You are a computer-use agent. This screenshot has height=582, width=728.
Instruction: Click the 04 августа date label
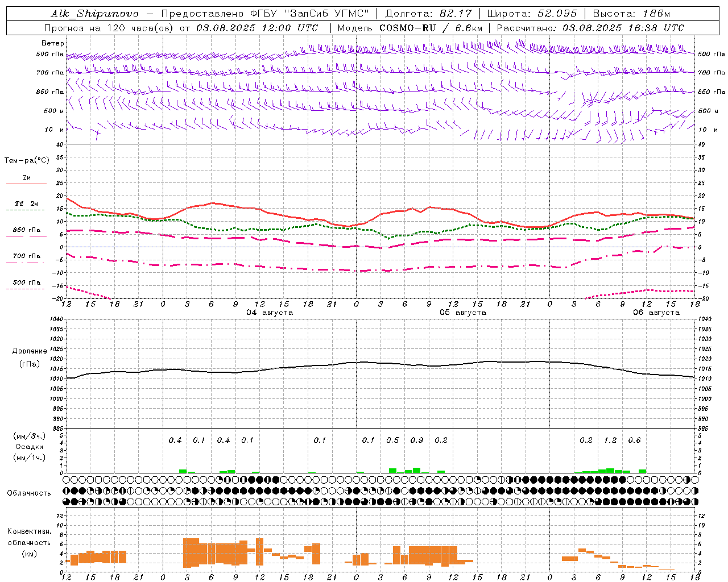270,313
